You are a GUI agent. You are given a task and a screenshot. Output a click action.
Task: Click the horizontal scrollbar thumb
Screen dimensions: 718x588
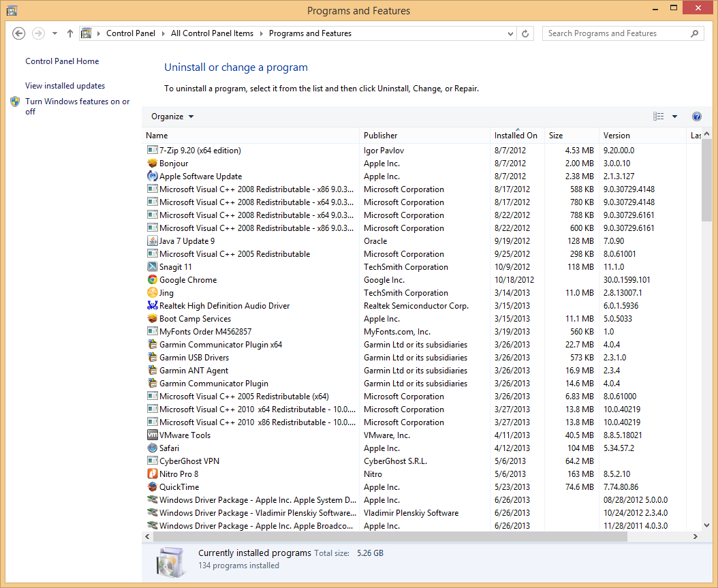click(390, 536)
